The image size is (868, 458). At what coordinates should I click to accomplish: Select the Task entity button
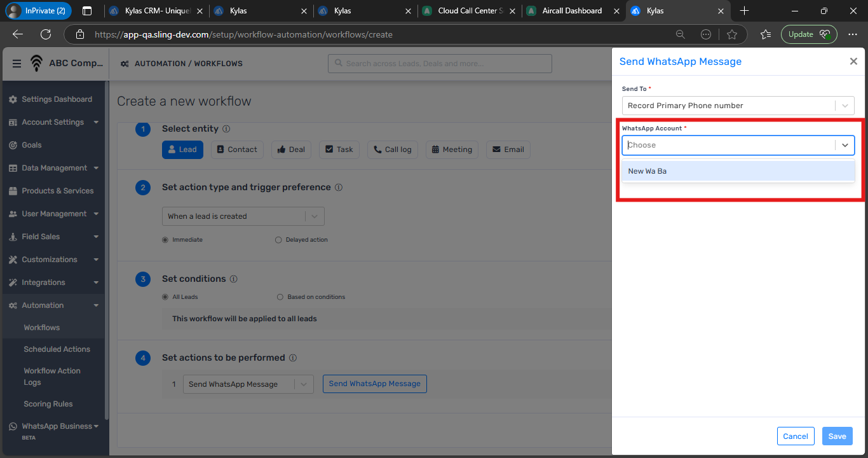point(339,149)
